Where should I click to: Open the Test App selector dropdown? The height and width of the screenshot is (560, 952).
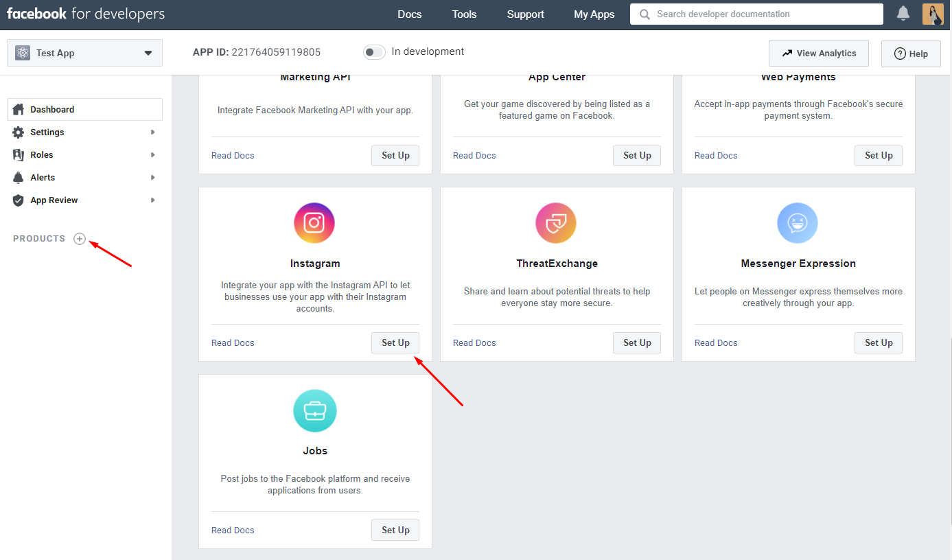[84, 54]
